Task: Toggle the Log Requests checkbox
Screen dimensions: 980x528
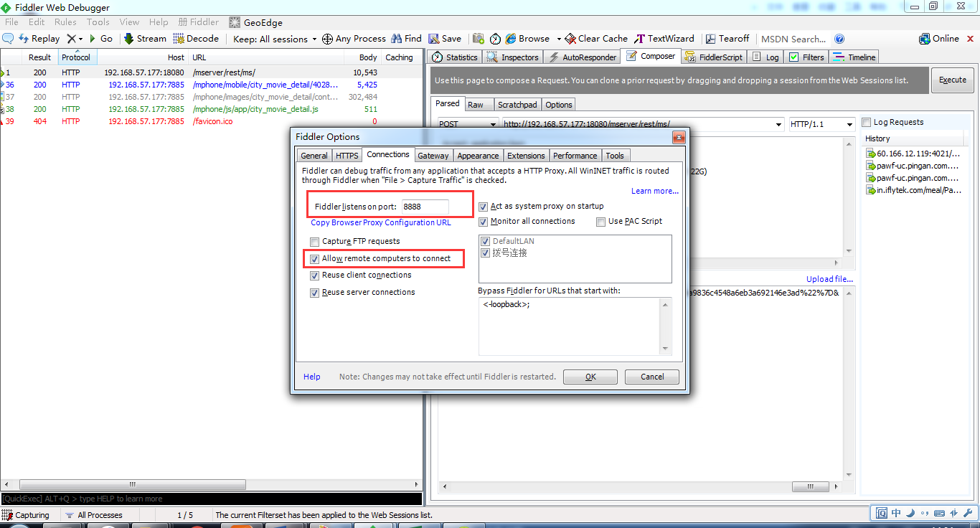Action: [x=867, y=122]
